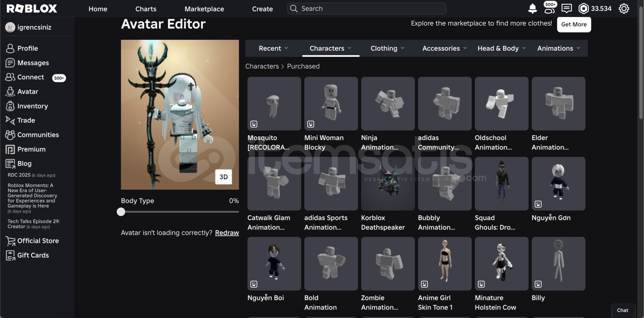
Task: Go to Avatar in the sidebar
Action: coord(22,92)
